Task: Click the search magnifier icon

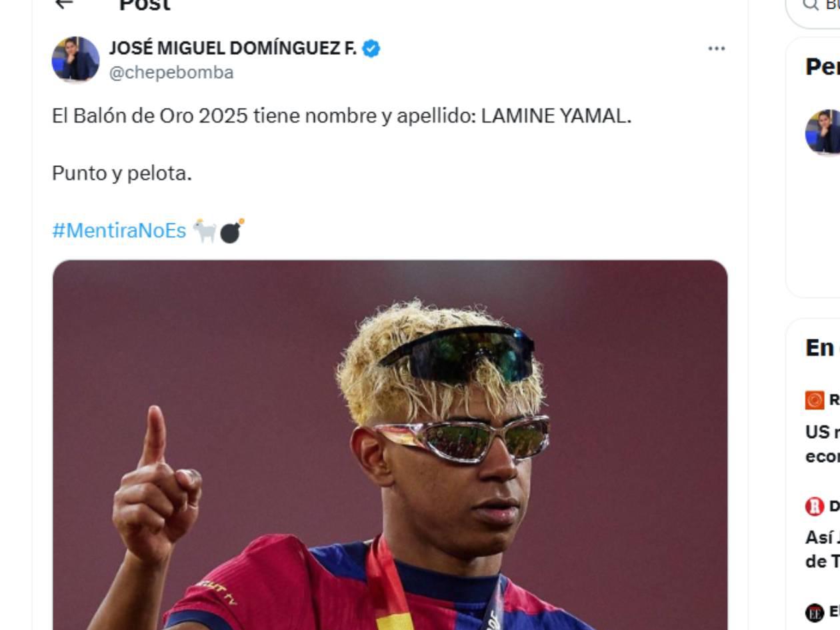Action: tap(810, 5)
